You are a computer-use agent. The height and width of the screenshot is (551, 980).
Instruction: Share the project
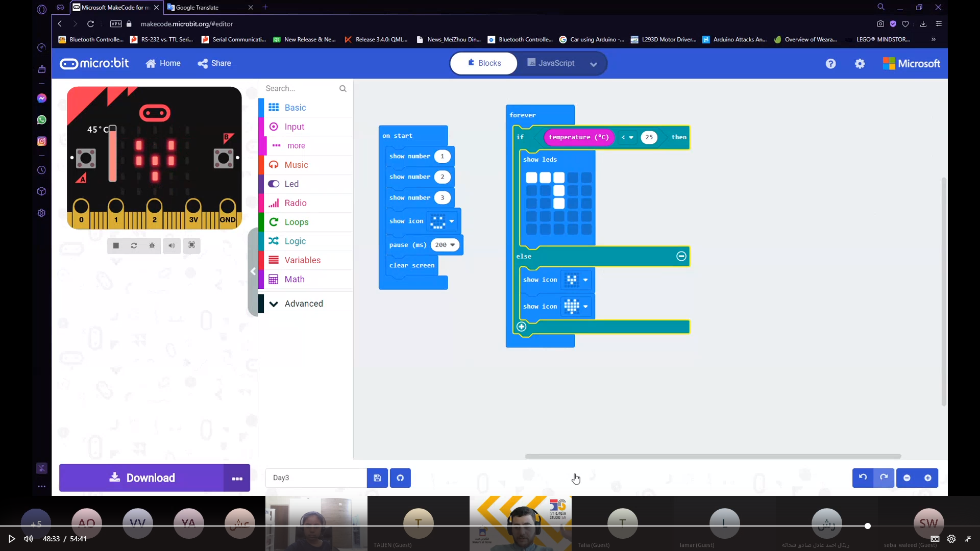[x=214, y=63]
